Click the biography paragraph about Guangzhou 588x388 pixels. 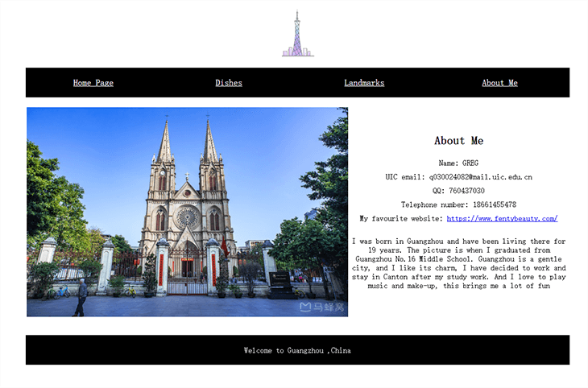pos(458,263)
